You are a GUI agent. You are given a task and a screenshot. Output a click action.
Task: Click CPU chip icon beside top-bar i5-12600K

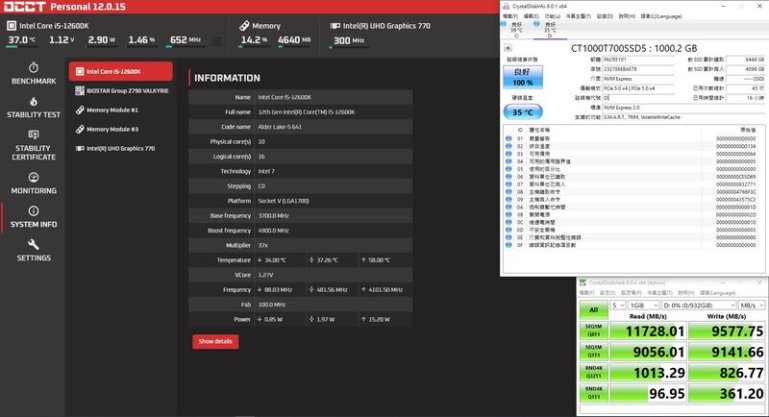click(11, 26)
